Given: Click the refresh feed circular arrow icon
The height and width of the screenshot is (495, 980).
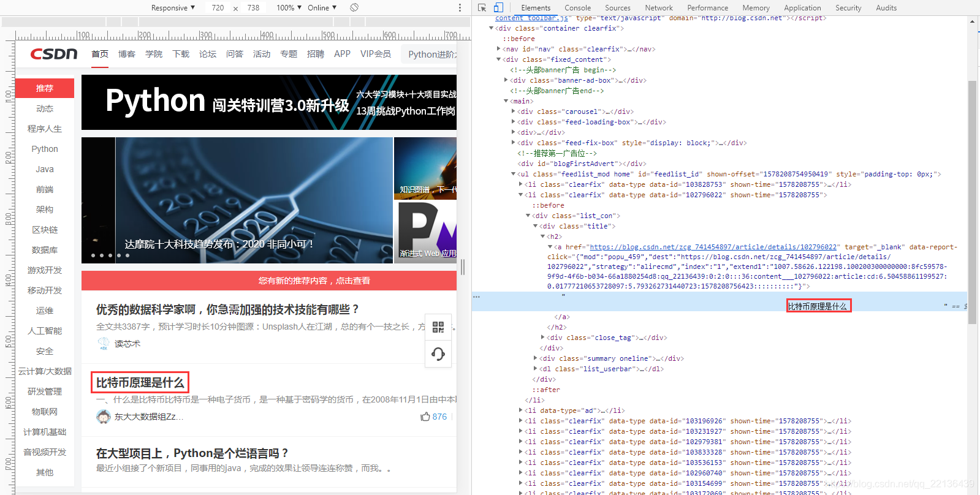Looking at the screenshot, I should (438, 354).
